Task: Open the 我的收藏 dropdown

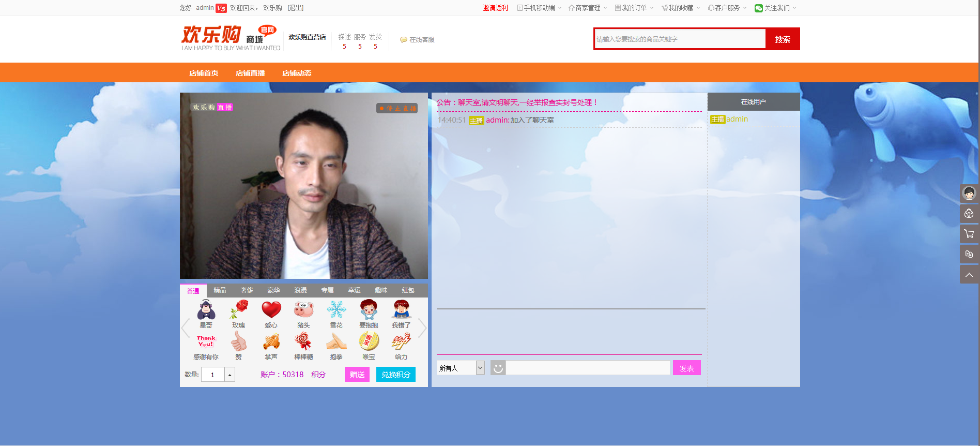Action: click(681, 8)
